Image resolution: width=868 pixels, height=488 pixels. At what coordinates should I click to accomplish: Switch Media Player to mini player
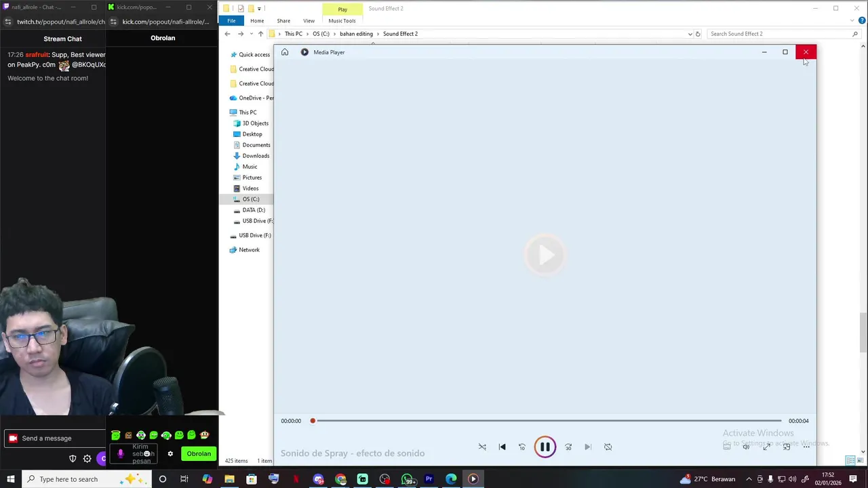[x=787, y=447]
